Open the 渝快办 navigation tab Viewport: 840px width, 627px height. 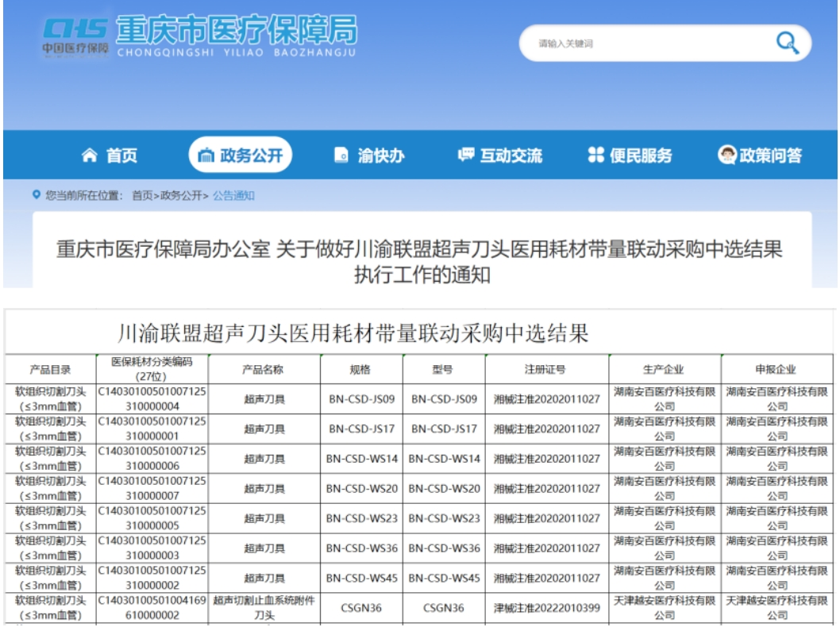click(380, 156)
